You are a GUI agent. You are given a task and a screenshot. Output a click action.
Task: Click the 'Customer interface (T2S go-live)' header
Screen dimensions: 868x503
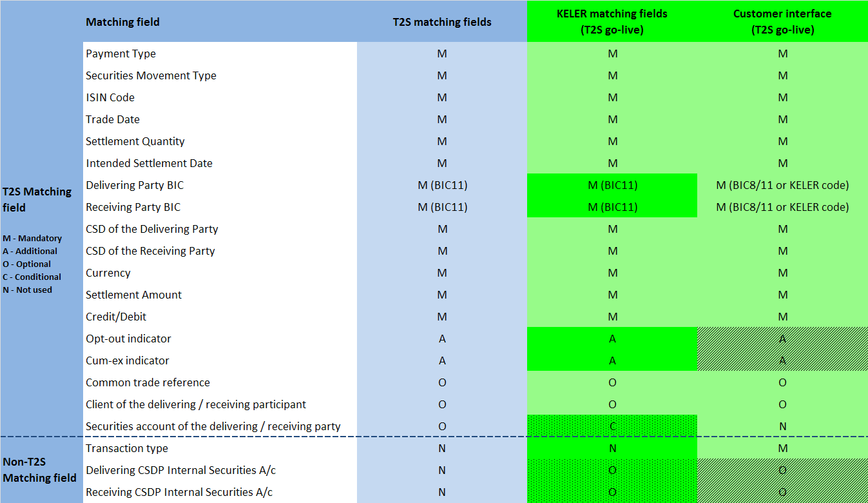tap(782, 22)
